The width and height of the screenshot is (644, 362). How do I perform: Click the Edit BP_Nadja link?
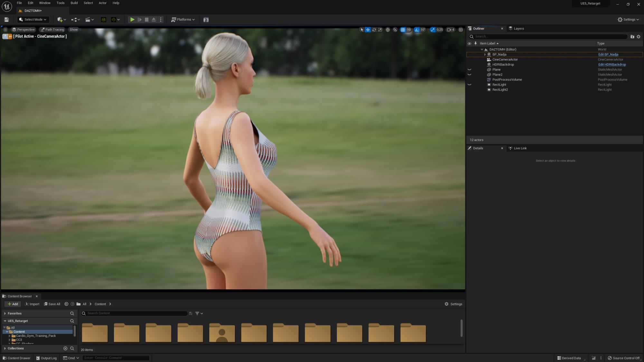[x=608, y=55]
